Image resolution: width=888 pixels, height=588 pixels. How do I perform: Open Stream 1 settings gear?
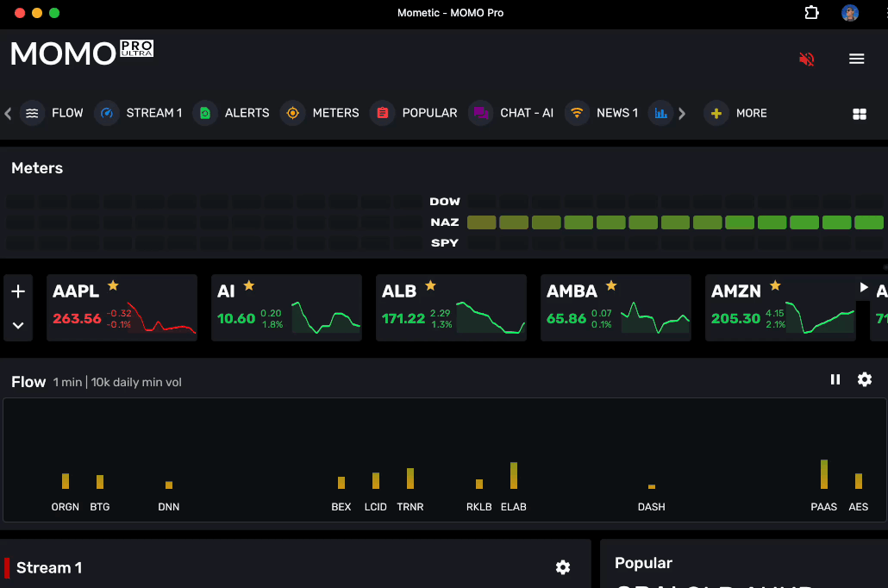pos(562,567)
